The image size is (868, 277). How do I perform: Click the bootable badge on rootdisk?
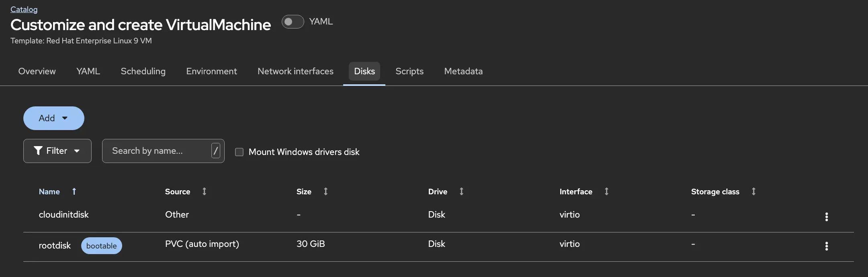[102, 246]
